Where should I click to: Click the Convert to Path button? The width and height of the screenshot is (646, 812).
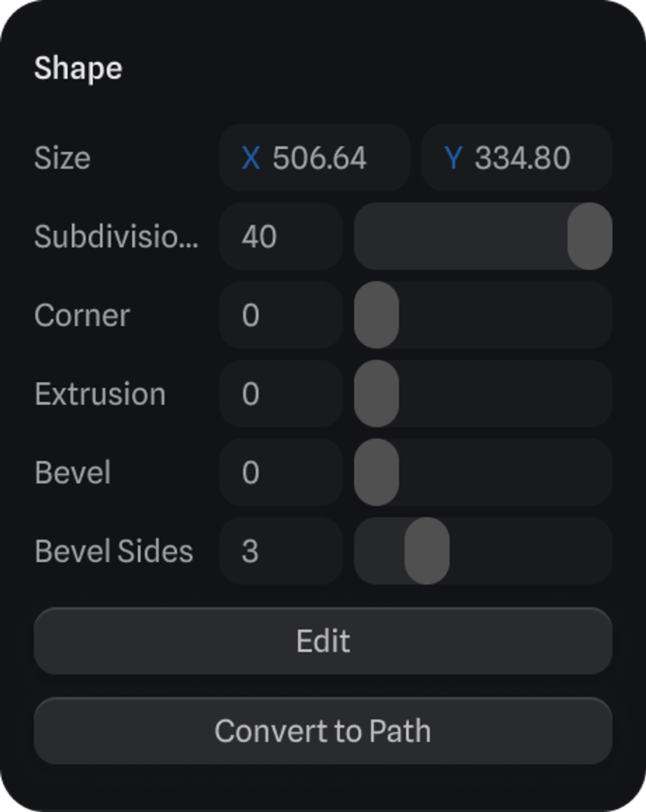[323, 731]
